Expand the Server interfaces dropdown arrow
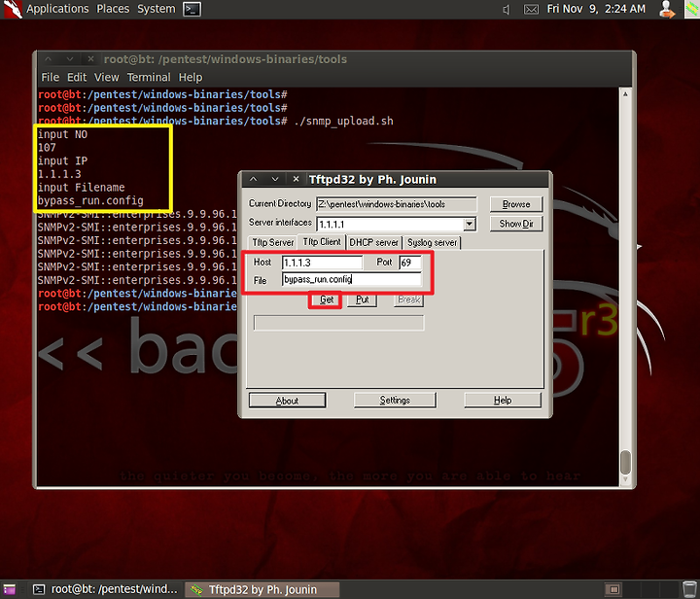This screenshot has width=700, height=599. click(470, 224)
